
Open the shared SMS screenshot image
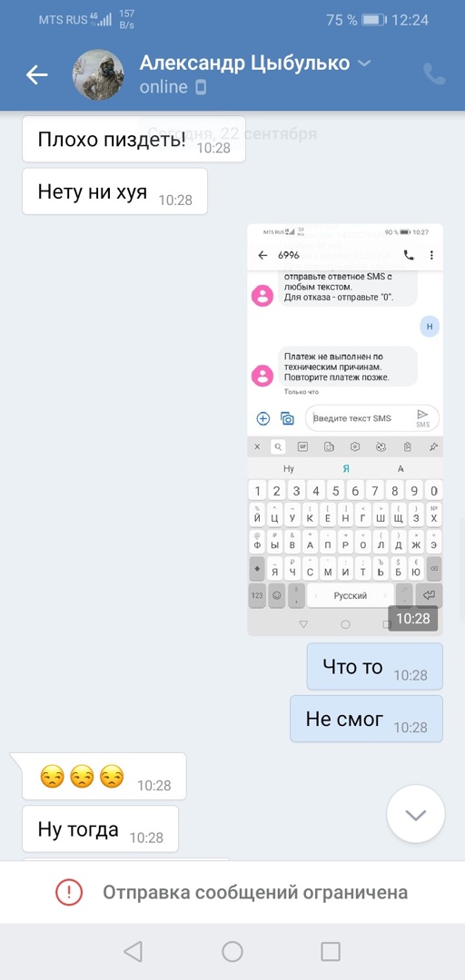(x=345, y=429)
